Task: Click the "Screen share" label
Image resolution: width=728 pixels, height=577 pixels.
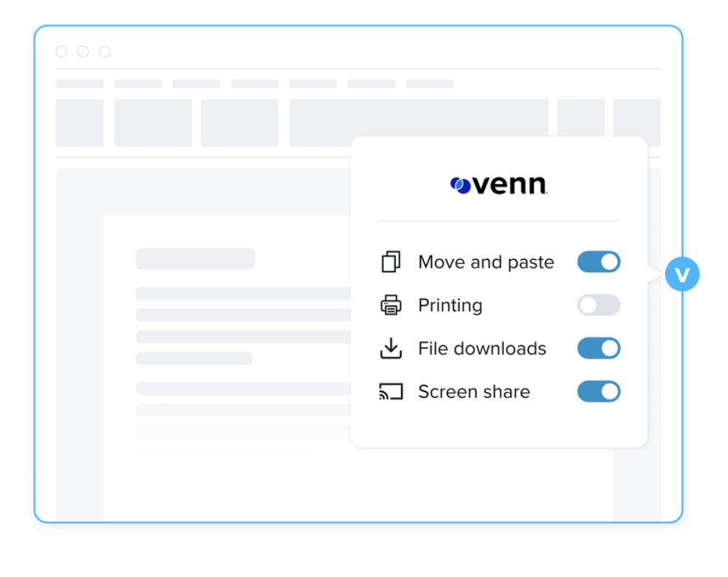Action: click(x=474, y=391)
